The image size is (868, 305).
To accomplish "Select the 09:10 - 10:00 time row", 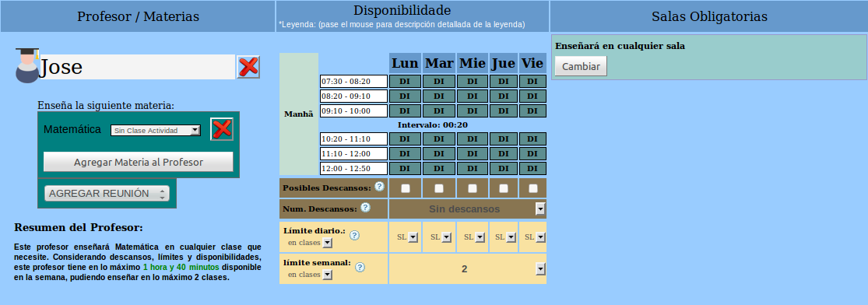I will [x=353, y=110].
